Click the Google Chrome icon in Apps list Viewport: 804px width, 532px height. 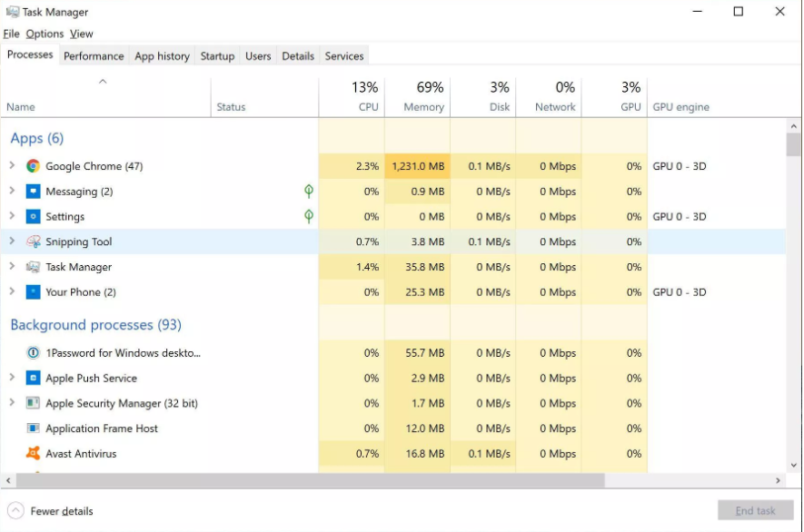(x=34, y=166)
